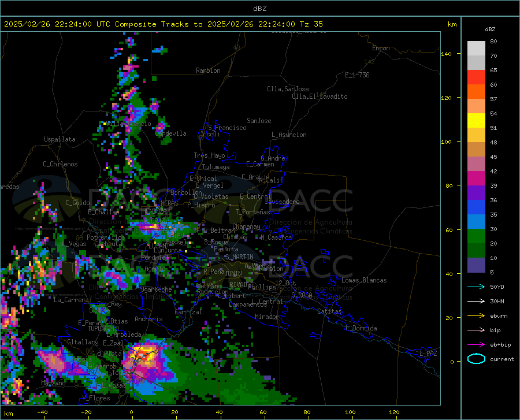Click the 'Divisadero' map label

(282, 202)
